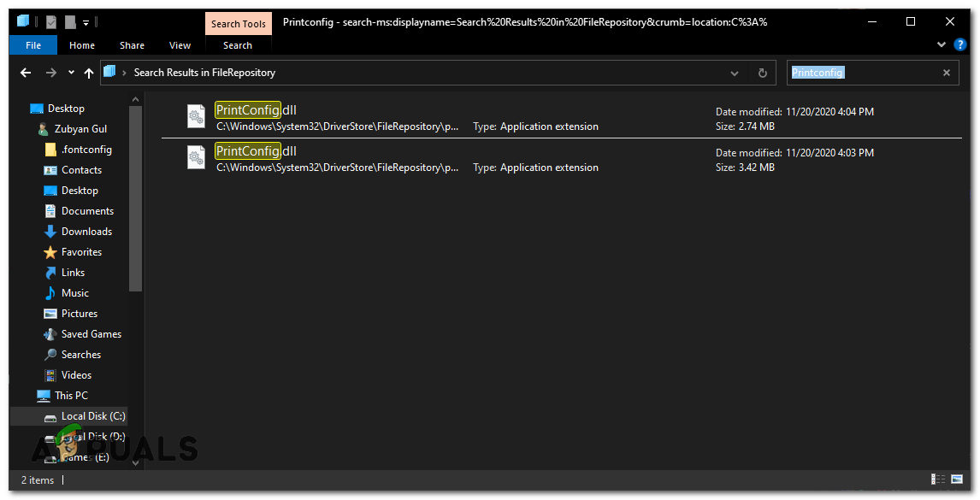Switch to the Home ribbon tab

[82, 45]
